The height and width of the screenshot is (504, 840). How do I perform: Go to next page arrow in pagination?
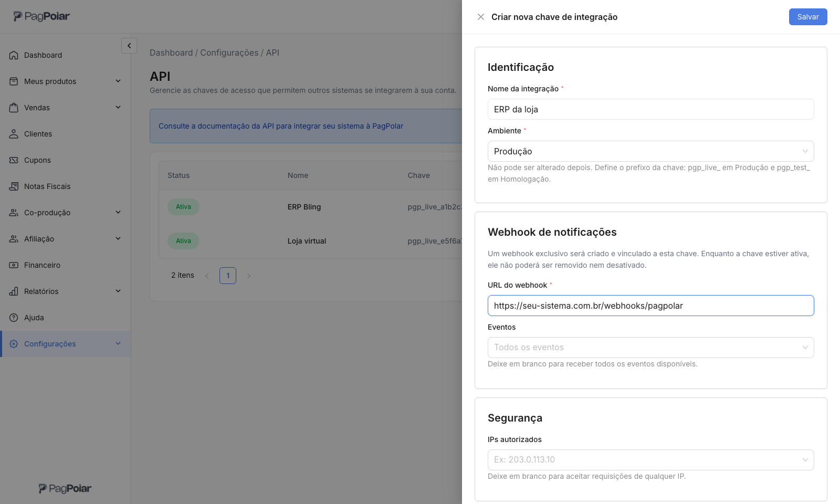249,276
